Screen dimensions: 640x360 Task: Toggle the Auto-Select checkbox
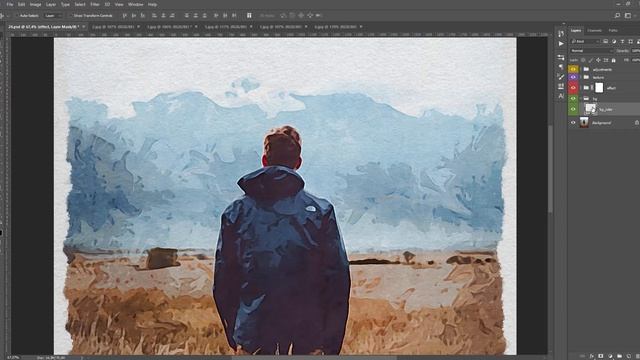pyautogui.click(x=17, y=16)
